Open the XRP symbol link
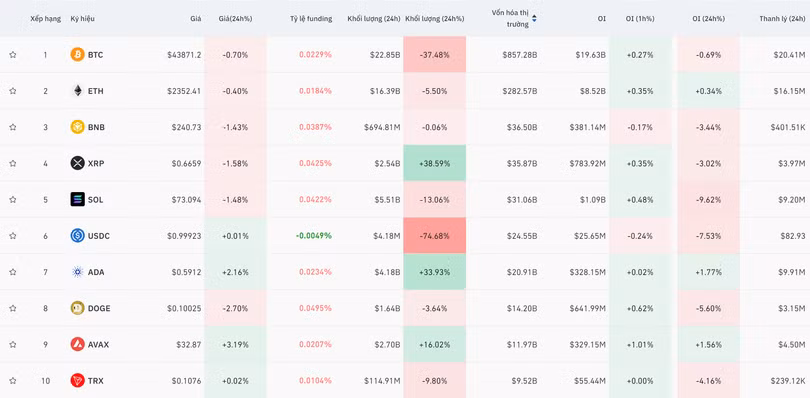 (96, 163)
